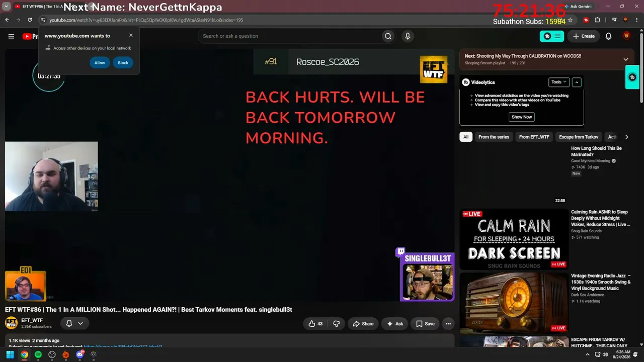This screenshot has height=362, width=644.
Task: Open the Videolytics logo icon in the panel
Action: coord(466,82)
